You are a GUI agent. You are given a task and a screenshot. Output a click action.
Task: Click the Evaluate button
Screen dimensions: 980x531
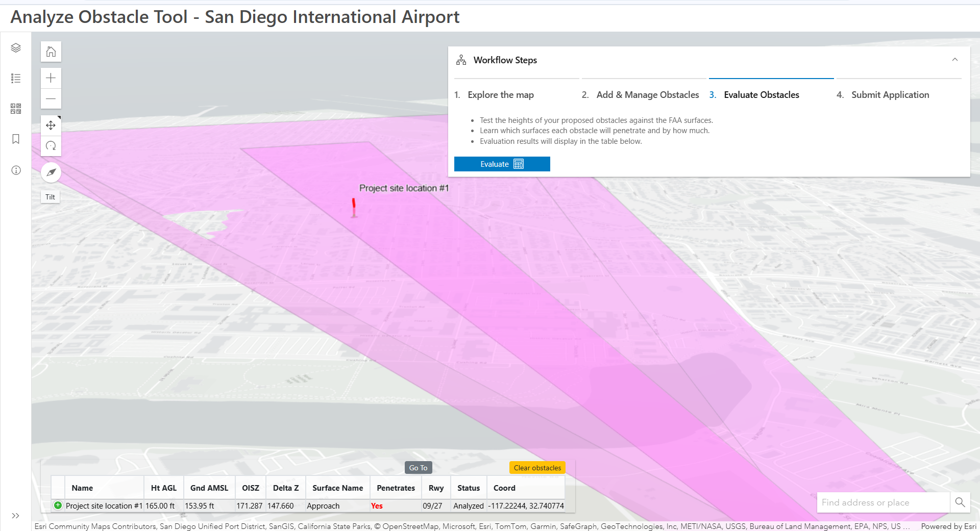(x=502, y=164)
